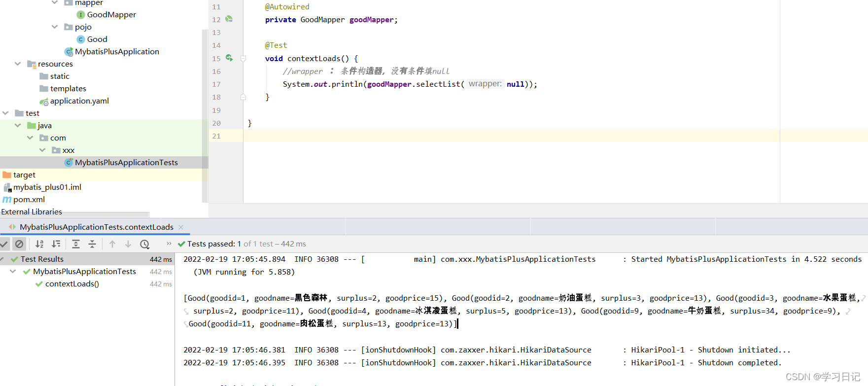The height and width of the screenshot is (386, 868).
Task: Click the 'HikariPool-1 - Shutdown completed.' console line
Action: [x=706, y=363]
